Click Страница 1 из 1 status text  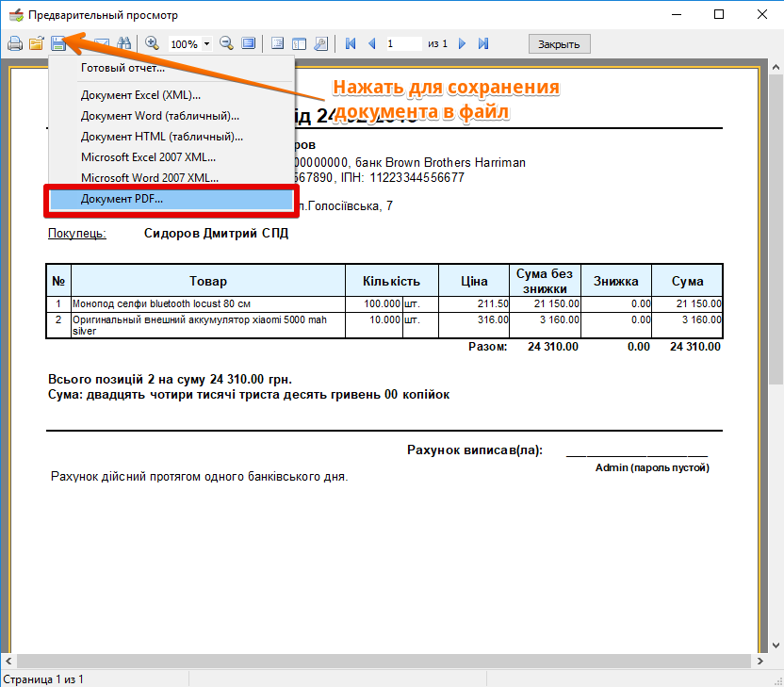click(43, 679)
